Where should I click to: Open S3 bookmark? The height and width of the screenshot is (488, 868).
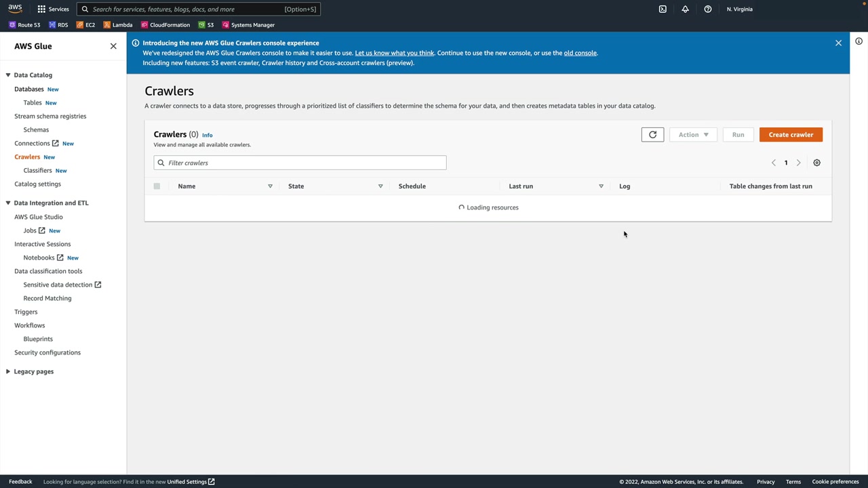click(x=206, y=25)
